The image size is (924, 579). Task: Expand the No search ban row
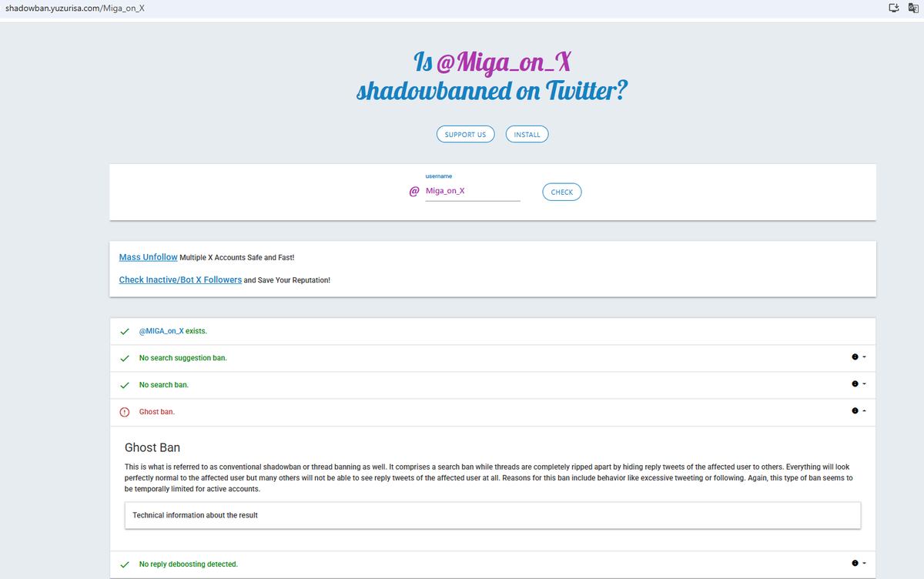(493, 385)
